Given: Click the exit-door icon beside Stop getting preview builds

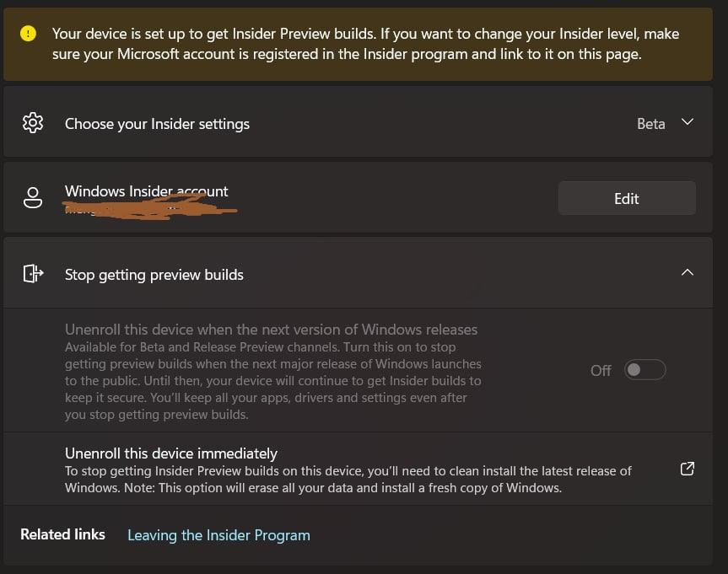Looking at the screenshot, I should (34, 273).
